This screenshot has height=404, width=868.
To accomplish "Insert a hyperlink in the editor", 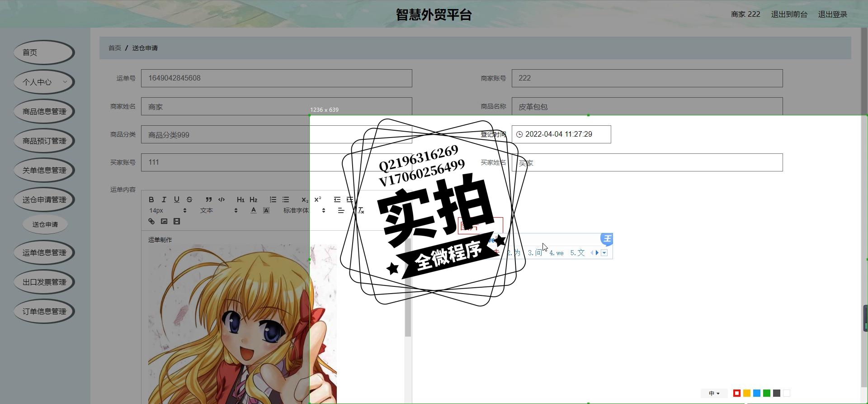I will 151,221.
